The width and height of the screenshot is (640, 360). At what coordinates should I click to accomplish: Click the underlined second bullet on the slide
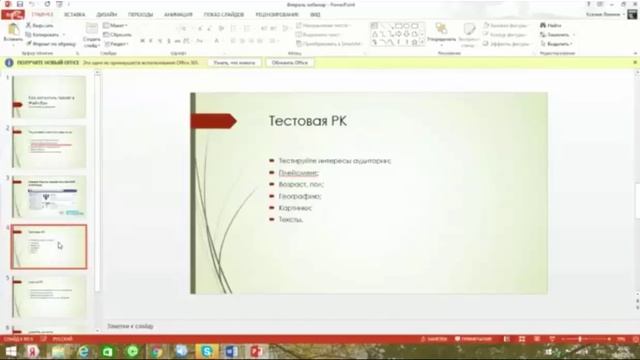298,173
